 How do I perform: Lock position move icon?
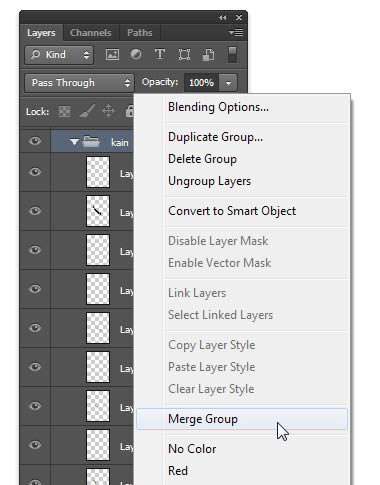(108, 111)
